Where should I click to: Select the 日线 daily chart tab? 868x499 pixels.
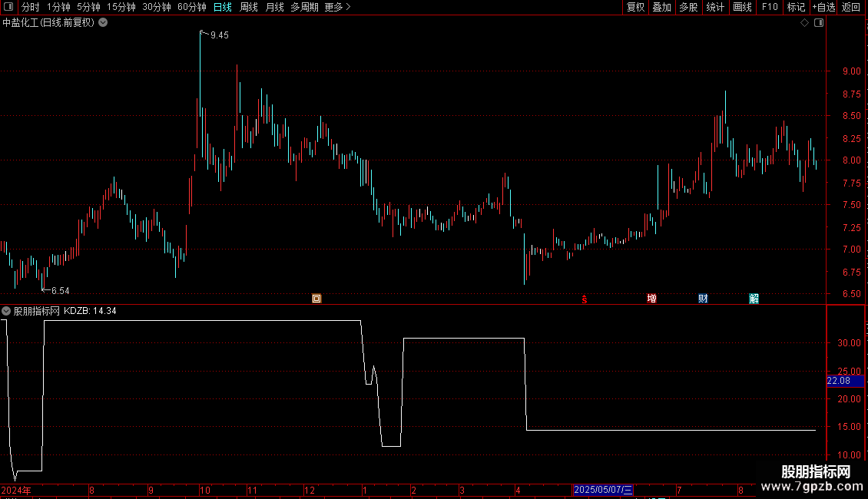[223, 7]
